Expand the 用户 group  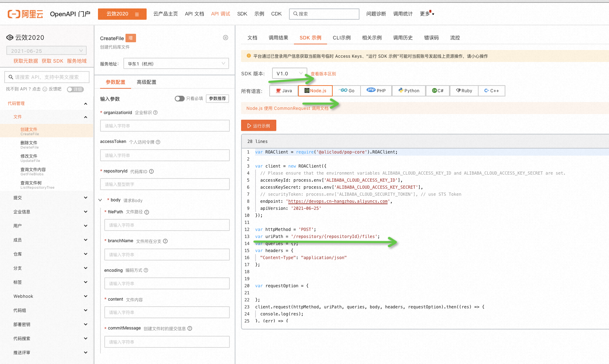click(86, 226)
